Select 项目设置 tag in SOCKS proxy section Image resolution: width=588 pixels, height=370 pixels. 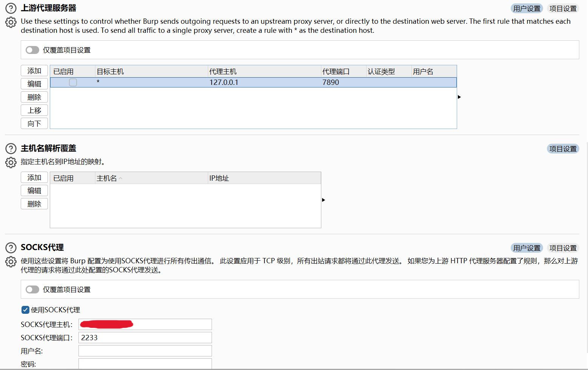[563, 248]
